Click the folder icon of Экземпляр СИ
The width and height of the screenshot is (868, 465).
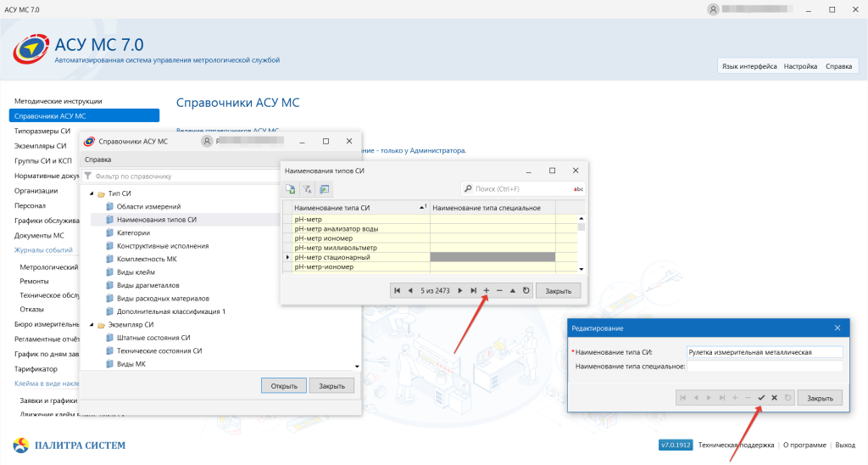pos(102,325)
